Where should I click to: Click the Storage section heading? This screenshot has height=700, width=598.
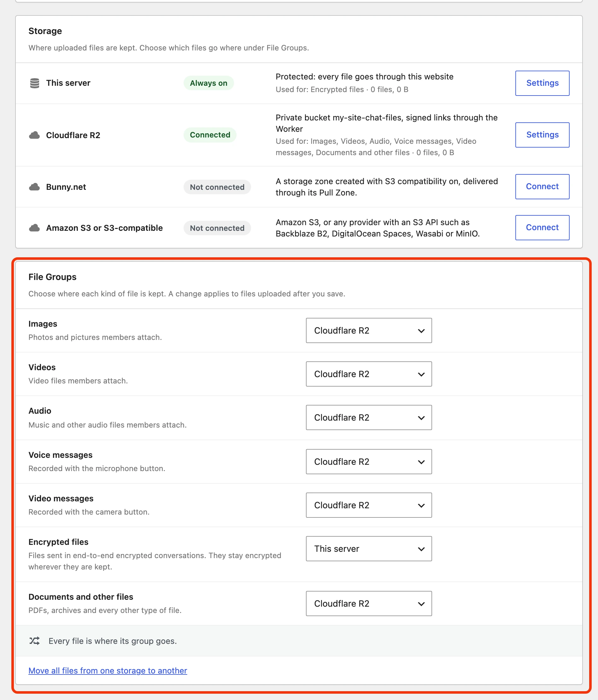[x=45, y=31]
